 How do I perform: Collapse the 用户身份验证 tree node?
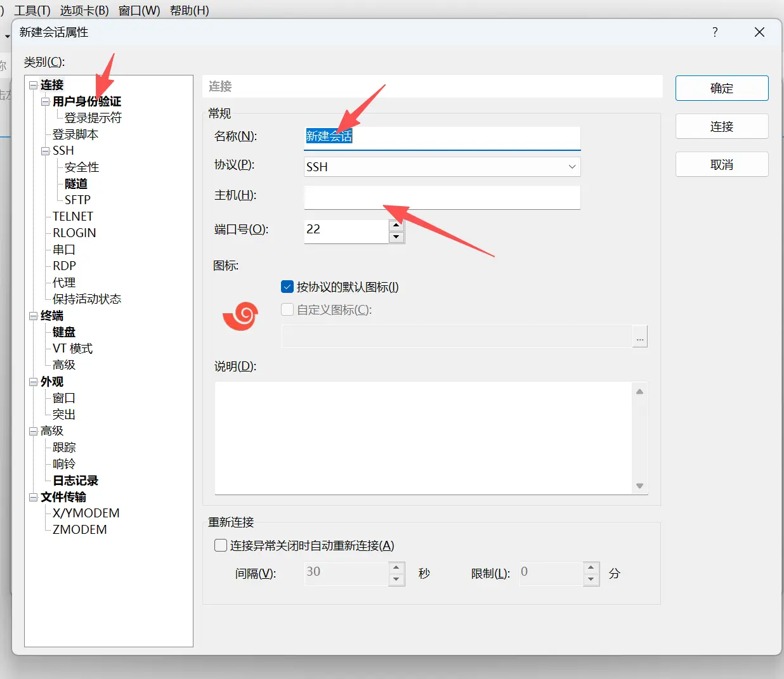(x=45, y=101)
